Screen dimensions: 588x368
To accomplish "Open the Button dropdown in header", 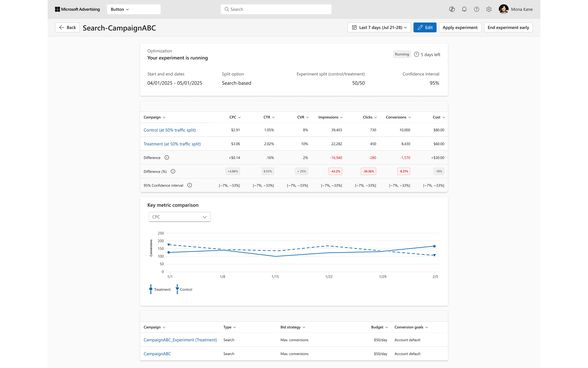I will point(134,9).
